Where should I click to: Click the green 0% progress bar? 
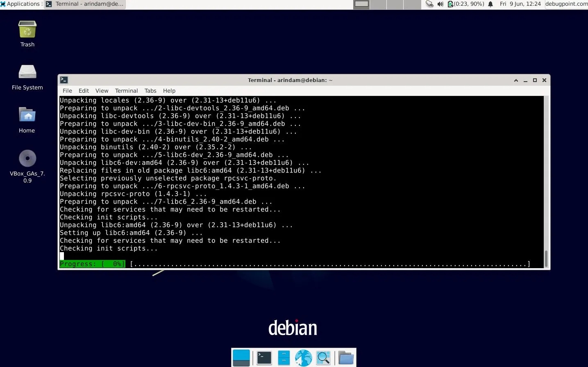[92, 264]
